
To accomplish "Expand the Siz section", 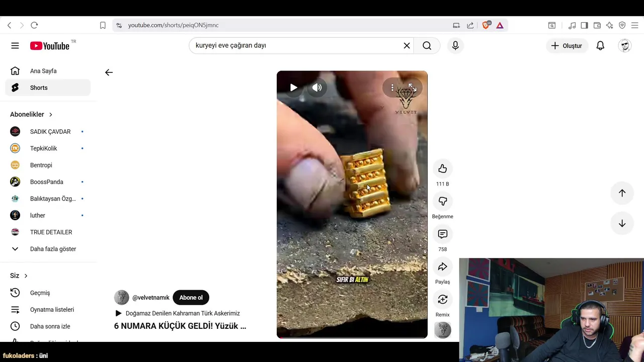I will click(19, 276).
